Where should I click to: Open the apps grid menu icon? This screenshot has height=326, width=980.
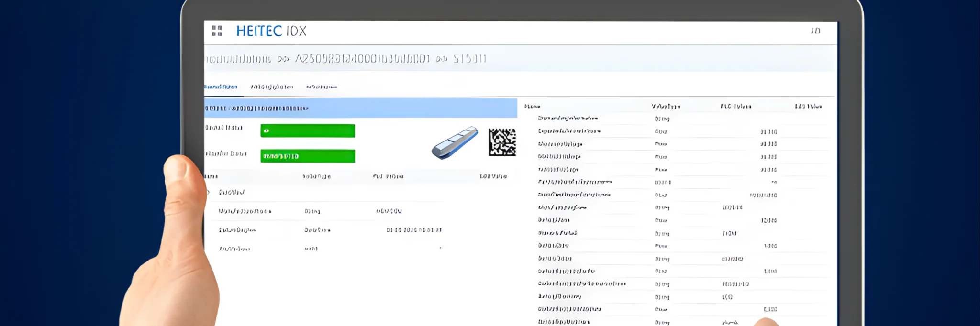coord(217,31)
